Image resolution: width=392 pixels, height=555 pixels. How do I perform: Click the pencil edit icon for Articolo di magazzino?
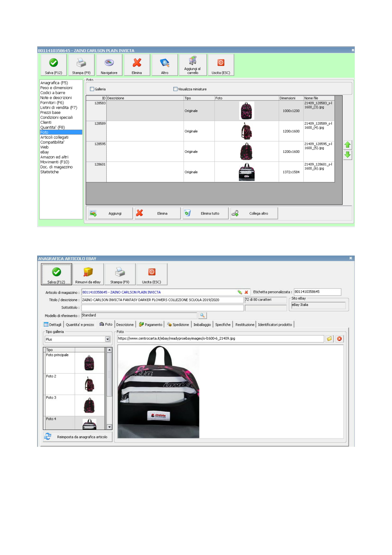point(240,292)
